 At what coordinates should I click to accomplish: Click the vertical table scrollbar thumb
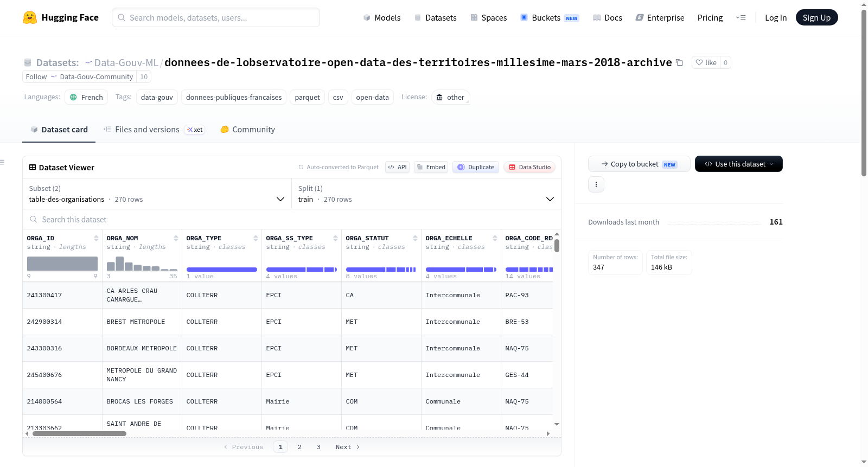(557, 245)
